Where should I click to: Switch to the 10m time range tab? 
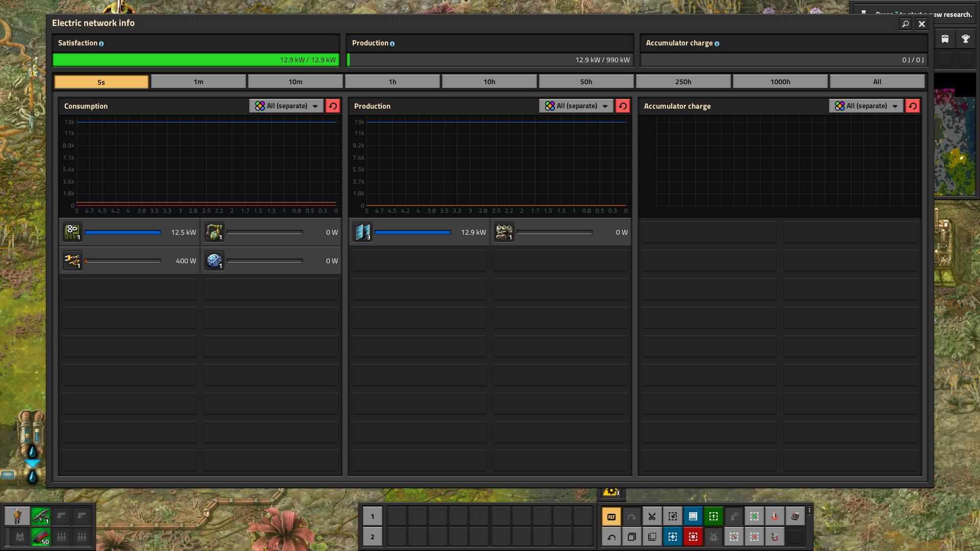(295, 82)
